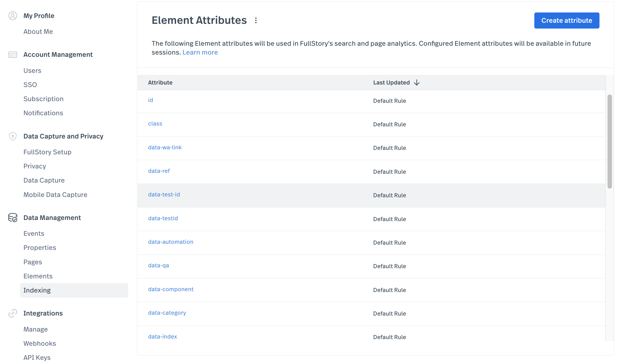Click the Data Capture and Privacy shield icon
The image size is (620, 364).
coord(13,136)
